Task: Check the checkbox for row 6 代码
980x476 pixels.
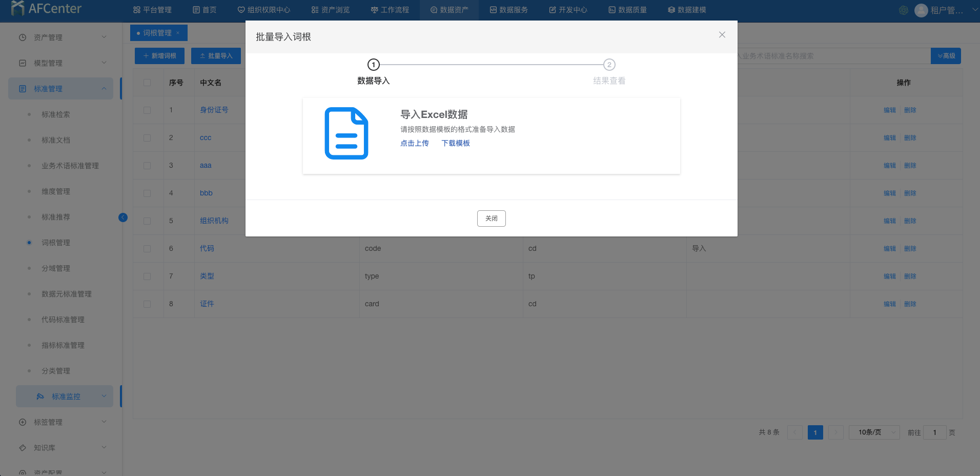Action: 147,249
